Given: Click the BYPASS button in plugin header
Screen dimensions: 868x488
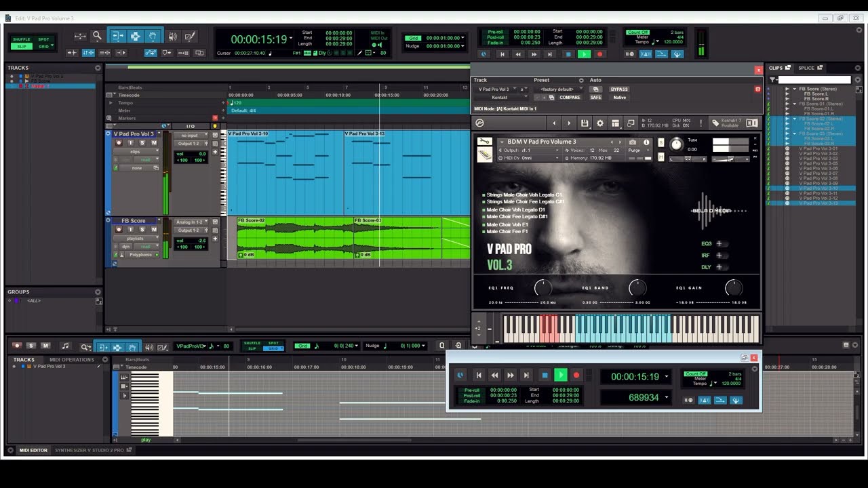Looking at the screenshot, I should click(619, 89).
